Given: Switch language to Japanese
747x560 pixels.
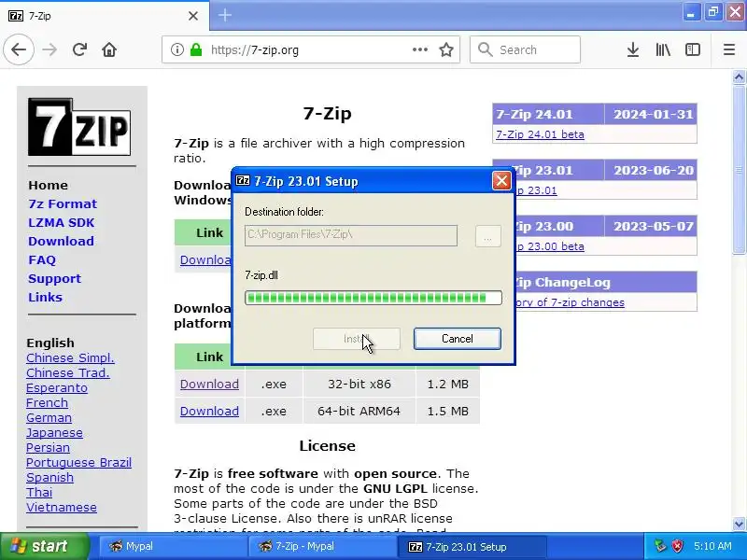Looking at the screenshot, I should coord(54,433).
